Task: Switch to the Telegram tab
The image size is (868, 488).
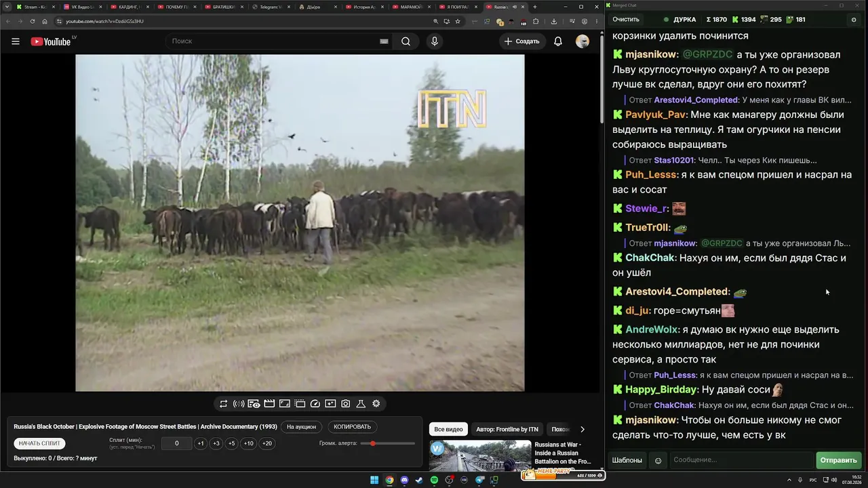Action: (271, 7)
